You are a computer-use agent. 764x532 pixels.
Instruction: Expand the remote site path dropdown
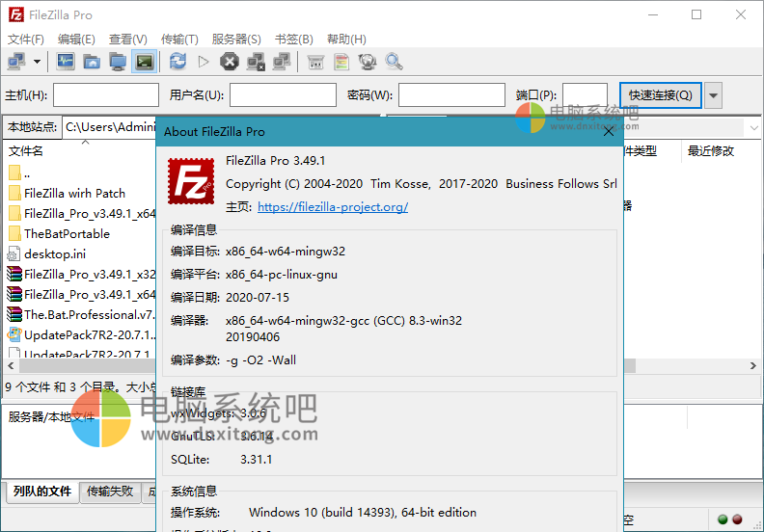(x=753, y=128)
